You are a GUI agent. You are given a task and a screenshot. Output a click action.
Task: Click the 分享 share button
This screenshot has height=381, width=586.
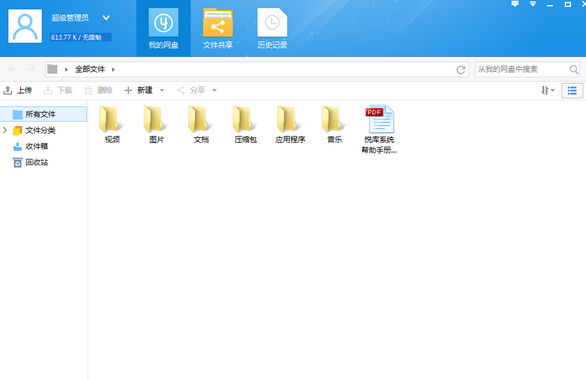click(191, 90)
